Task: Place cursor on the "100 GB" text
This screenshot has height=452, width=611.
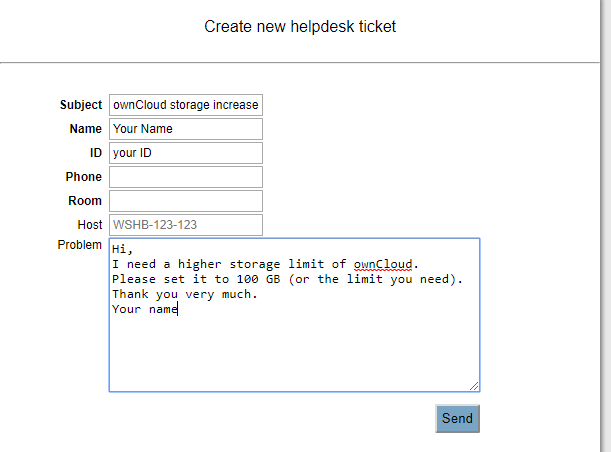Action: (x=258, y=279)
